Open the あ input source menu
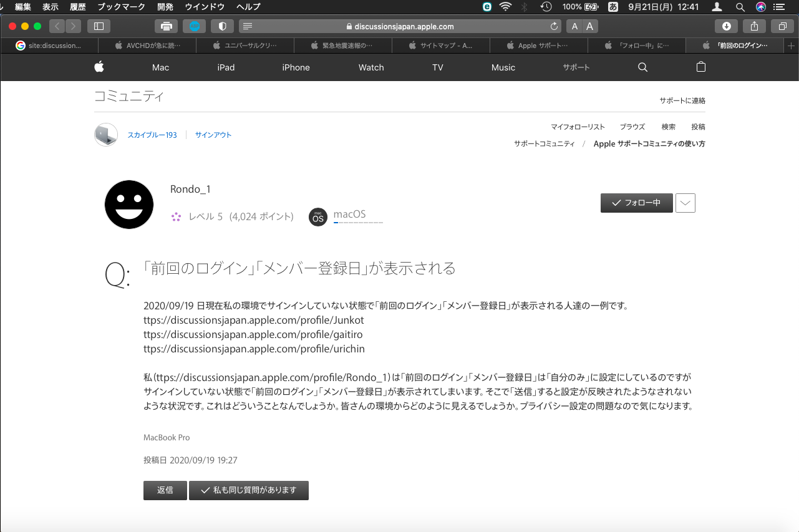799x532 pixels. pyautogui.click(x=613, y=7)
